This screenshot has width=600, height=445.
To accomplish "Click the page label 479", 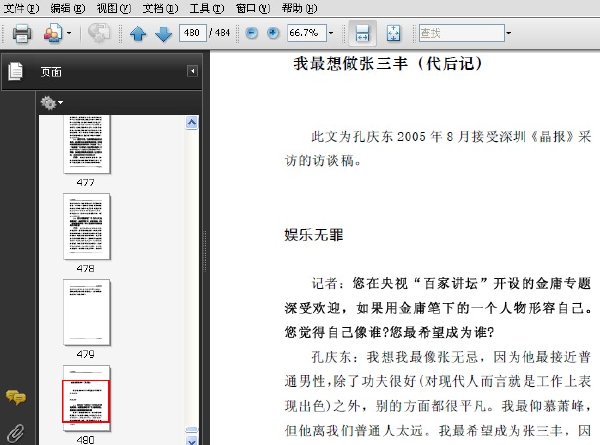I will [85, 354].
